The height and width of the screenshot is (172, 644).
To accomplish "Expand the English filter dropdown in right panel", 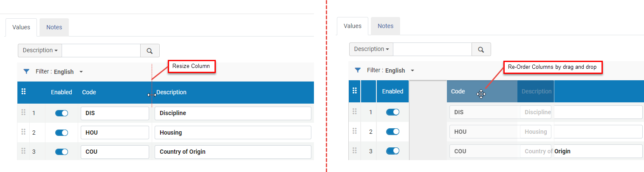I will (x=399, y=70).
